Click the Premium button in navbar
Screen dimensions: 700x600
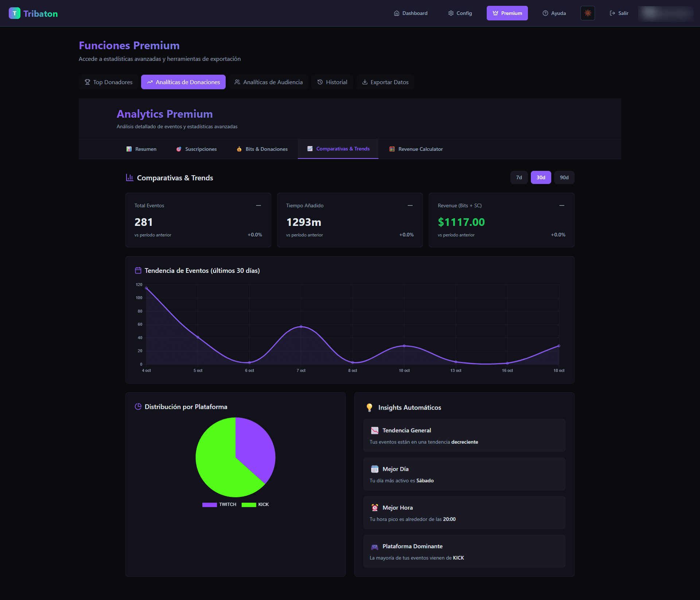(x=507, y=13)
